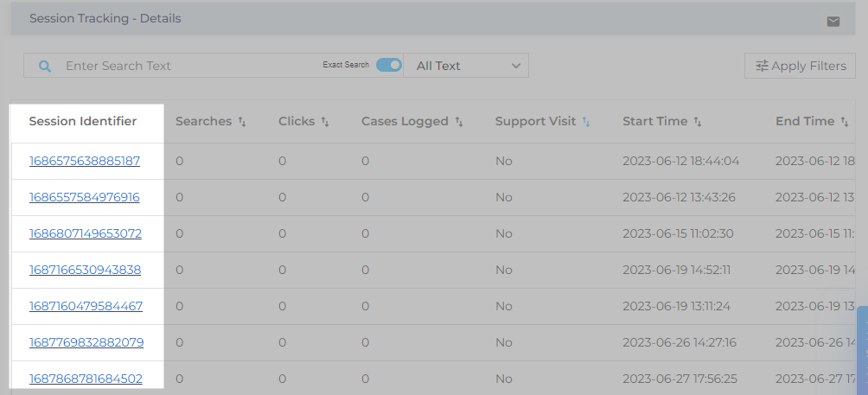The image size is (868, 395).
Task: Click the email envelope icon
Action: click(x=833, y=22)
